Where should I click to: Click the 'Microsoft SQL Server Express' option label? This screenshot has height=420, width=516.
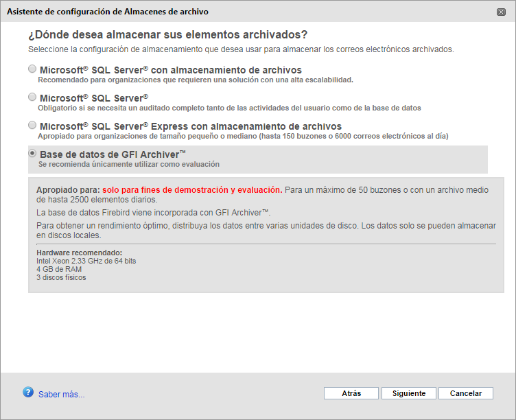(191, 126)
